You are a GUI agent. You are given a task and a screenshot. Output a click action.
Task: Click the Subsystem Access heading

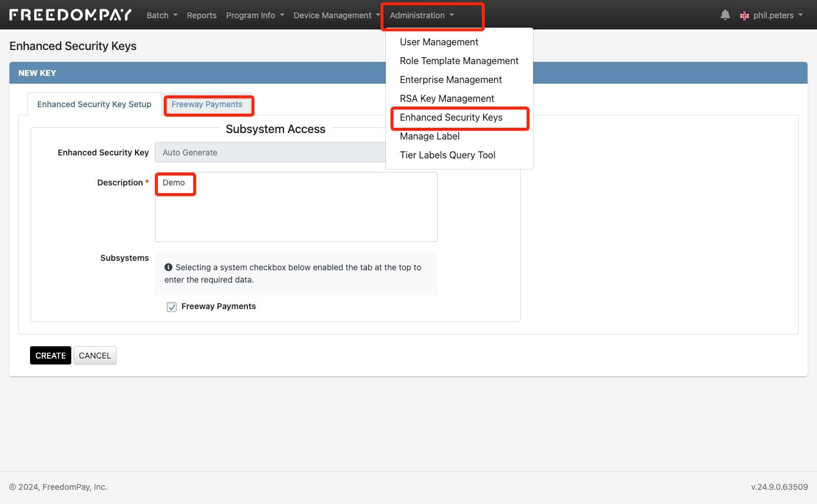(276, 129)
